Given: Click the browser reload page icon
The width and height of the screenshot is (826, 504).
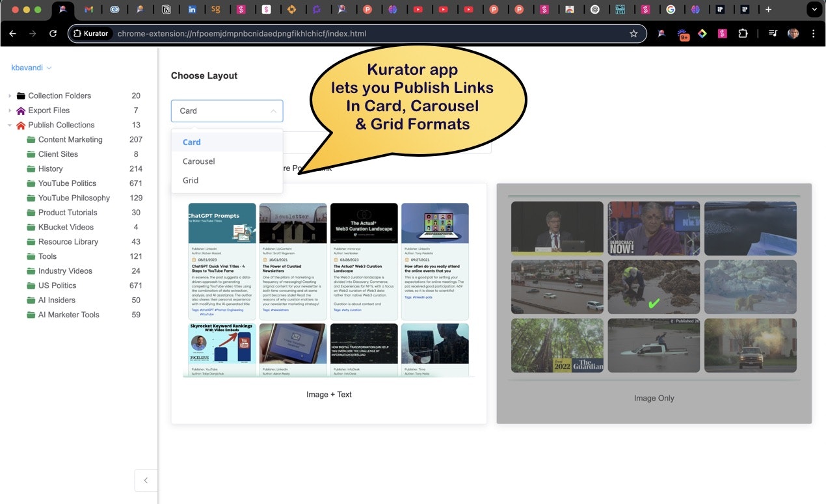Looking at the screenshot, I should tap(53, 34).
